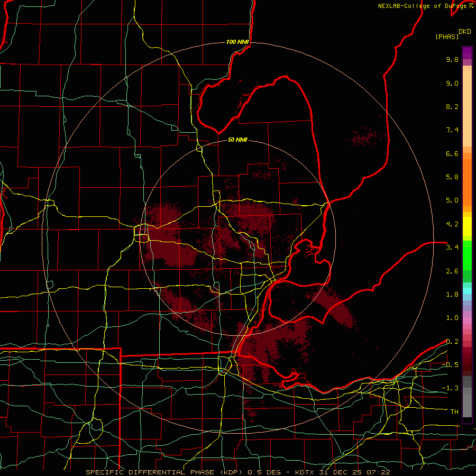Pick the cyan segment of the color bar

[x=467, y=291]
